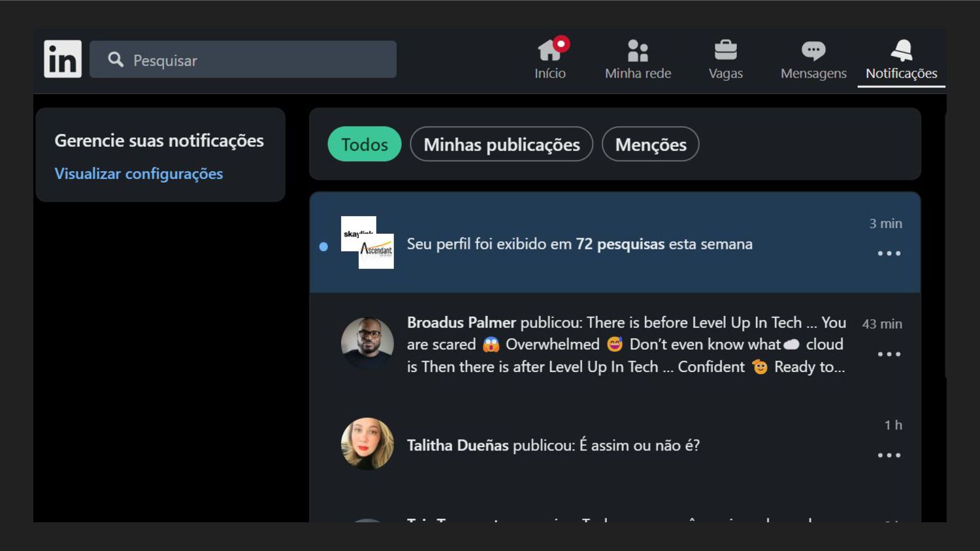Image resolution: width=980 pixels, height=551 pixels.
Task: Click the Pesquisar search field
Action: click(x=243, y=59)
